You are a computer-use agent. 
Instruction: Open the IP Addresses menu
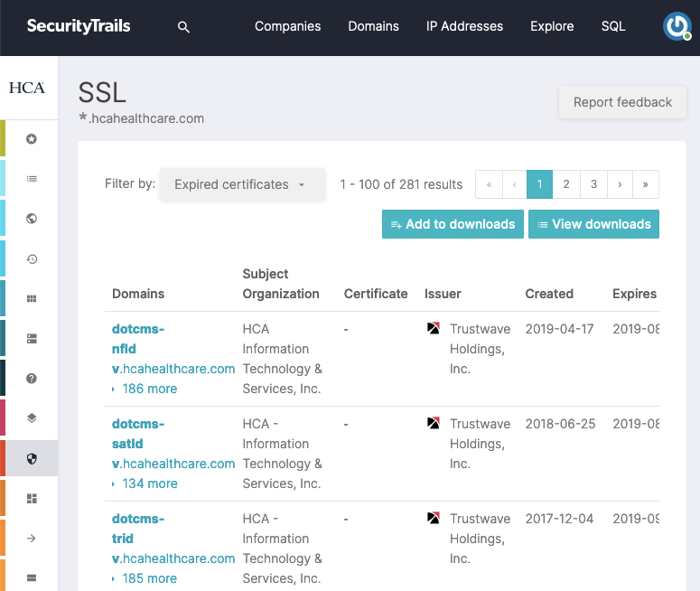coord(464,26)
